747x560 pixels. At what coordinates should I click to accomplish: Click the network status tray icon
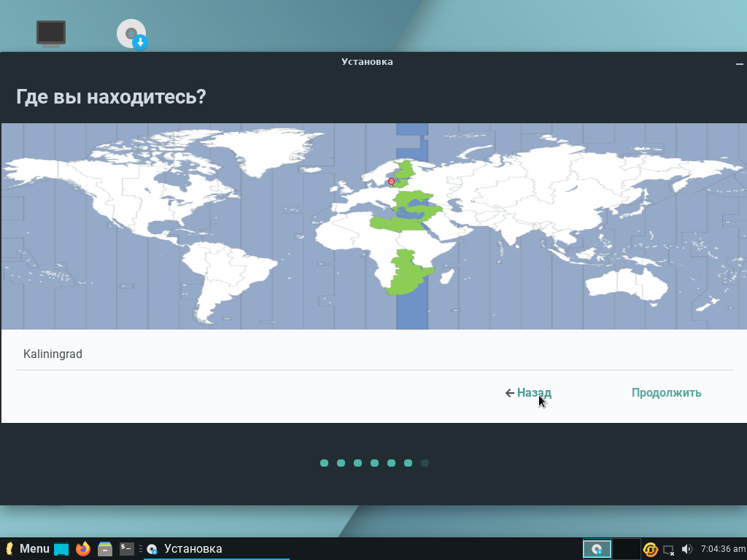pyautogui.click(x=668, y=550)
